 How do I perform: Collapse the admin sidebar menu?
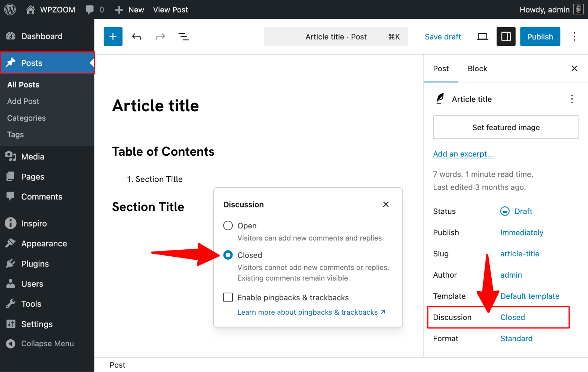click(x=47, y=344)
